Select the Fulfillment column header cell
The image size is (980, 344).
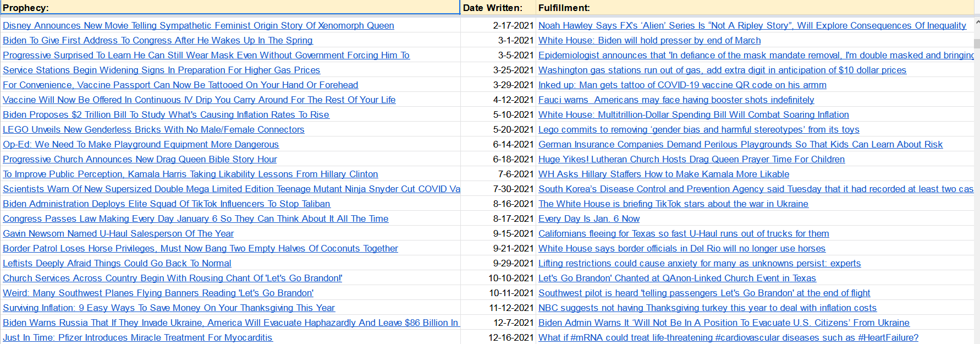click(755, 8)
